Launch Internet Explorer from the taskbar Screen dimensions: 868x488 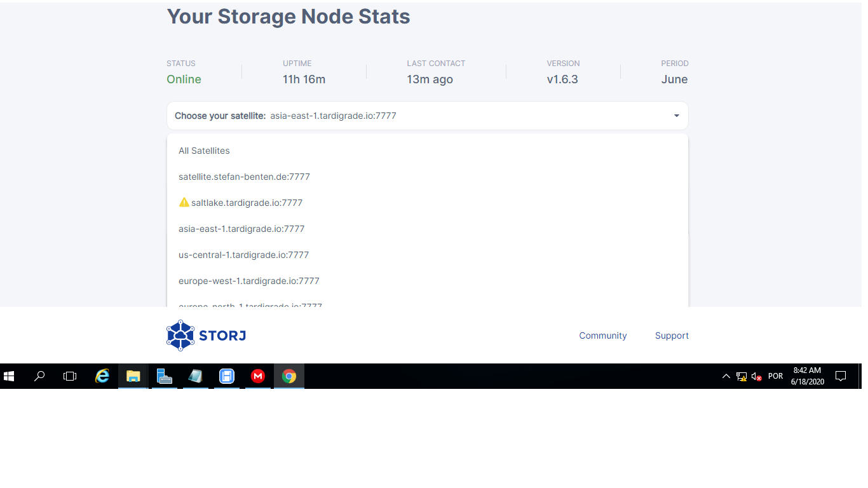tap(102, 376)
